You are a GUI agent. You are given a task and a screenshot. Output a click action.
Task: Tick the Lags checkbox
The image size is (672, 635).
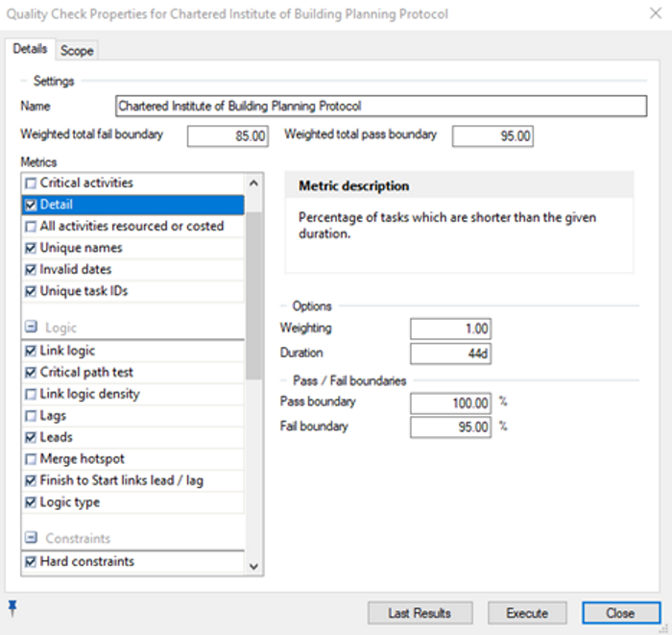coord(31,416)
